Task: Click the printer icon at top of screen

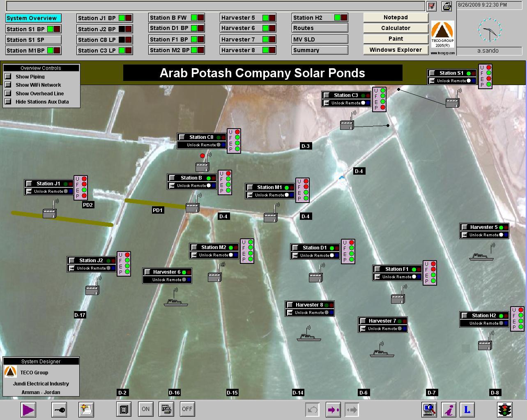Action: (446, 7)
